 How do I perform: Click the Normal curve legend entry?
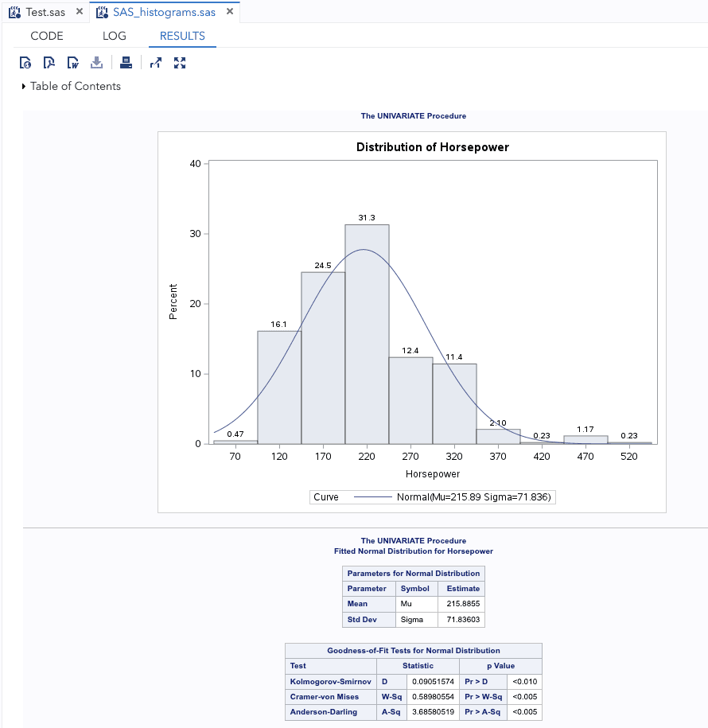coord(453,497)
